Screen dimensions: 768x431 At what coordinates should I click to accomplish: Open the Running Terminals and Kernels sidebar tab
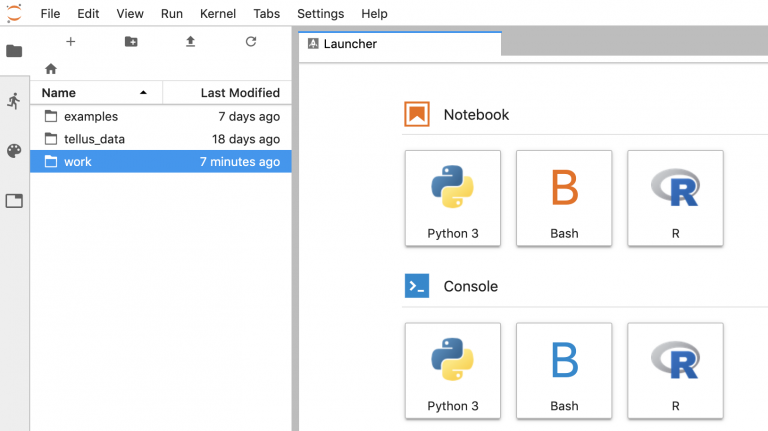click(14, 101)
